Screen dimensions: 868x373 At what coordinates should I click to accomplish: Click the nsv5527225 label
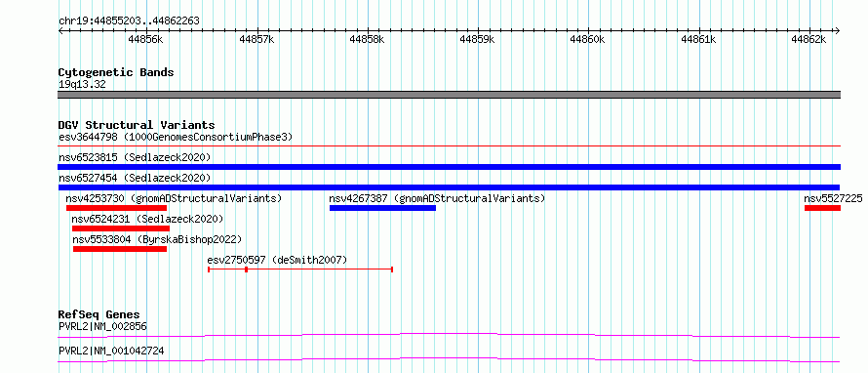[x=833, y=198]
